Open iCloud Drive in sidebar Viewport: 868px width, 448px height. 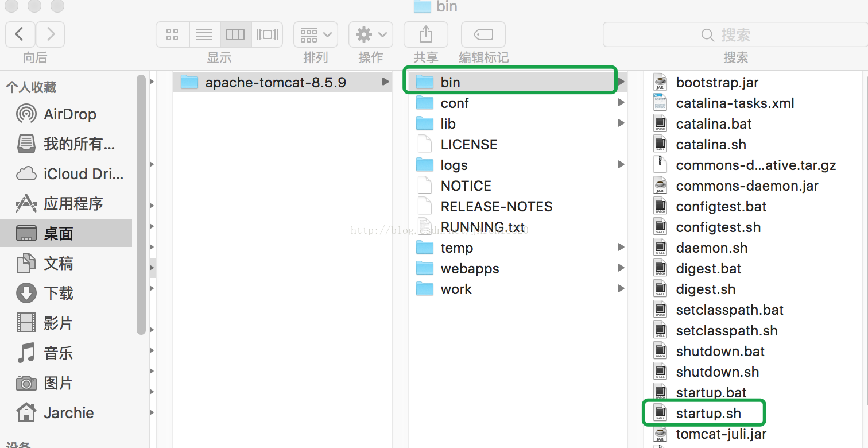click(66, 173)
